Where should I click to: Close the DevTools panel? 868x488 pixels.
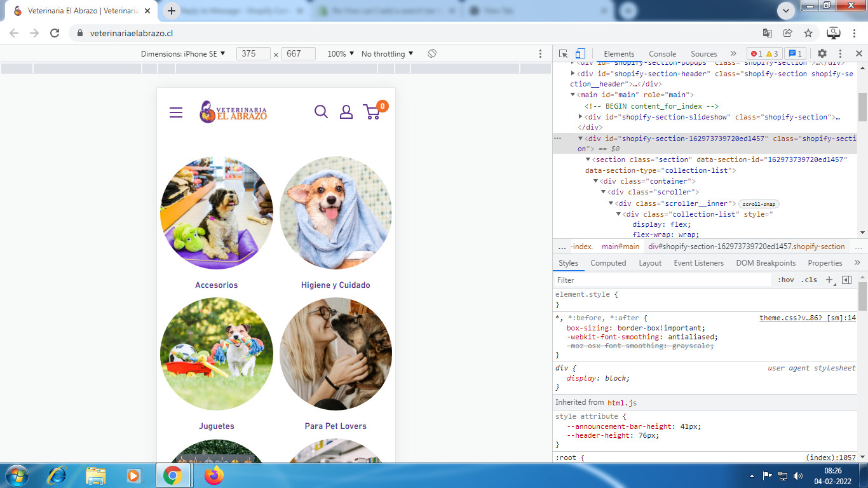coord(858,54)
